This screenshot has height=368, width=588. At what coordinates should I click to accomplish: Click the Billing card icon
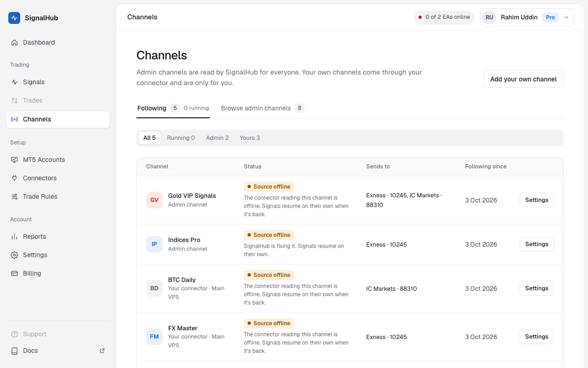point(14,273)
